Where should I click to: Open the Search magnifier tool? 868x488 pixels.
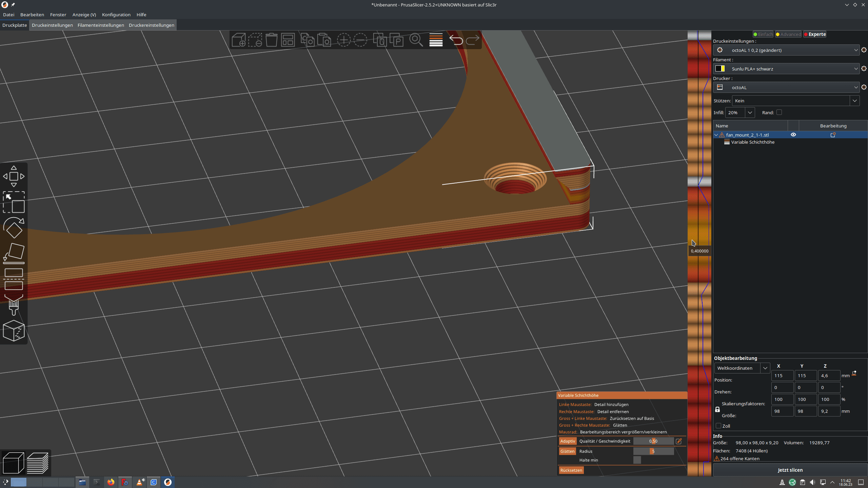[416, 40]
